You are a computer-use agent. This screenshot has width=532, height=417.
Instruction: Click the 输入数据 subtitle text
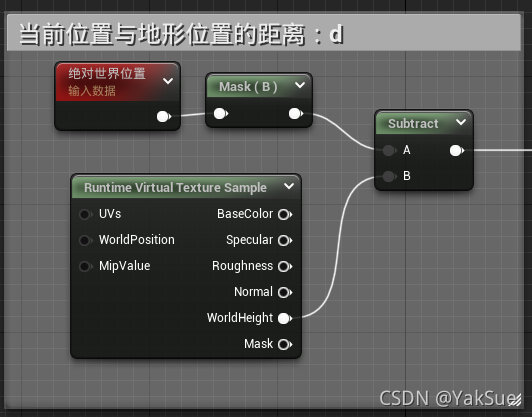pyautogui.click(x=92, y=91)
